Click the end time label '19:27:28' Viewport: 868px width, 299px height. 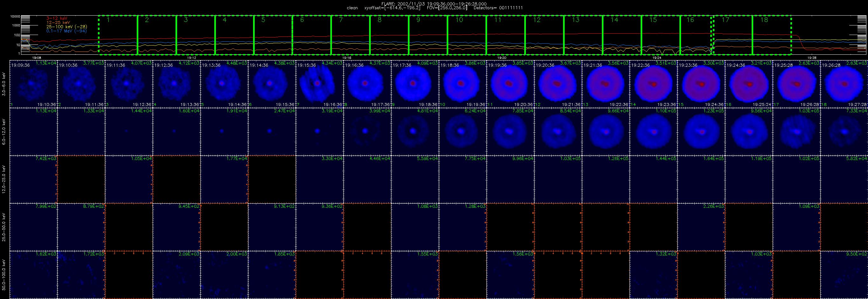pos(858,105)
